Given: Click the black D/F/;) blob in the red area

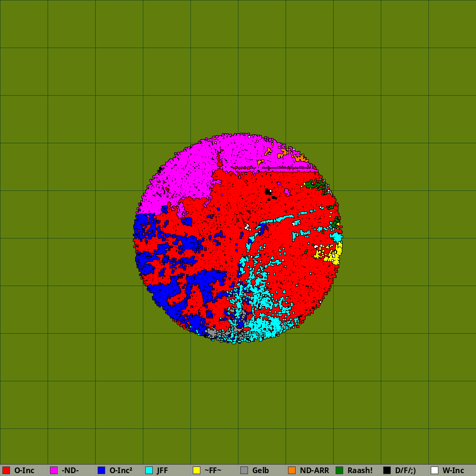Looking at the screenshot, I should pyautogui.click(x=268, y=192).
